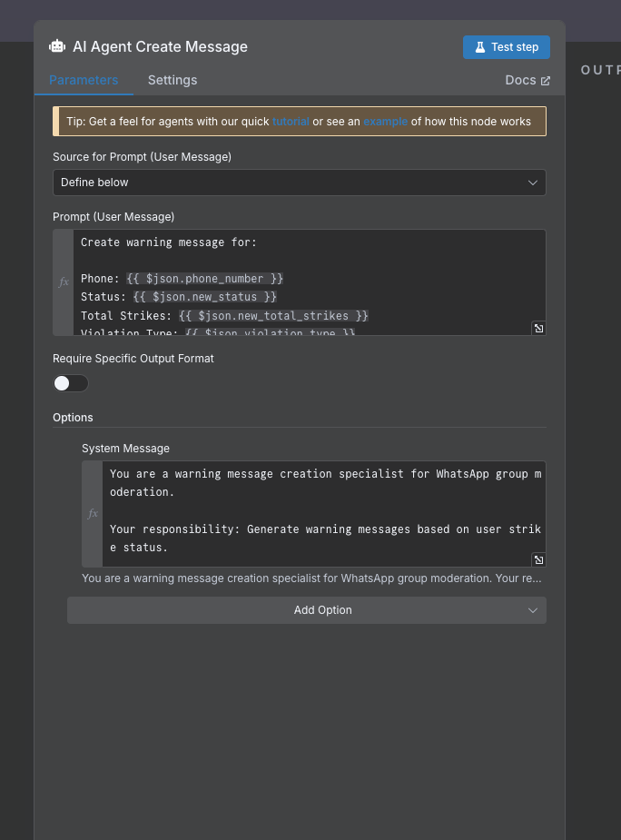This screenshot has height=840, width=621.
Task: Click the AI Agent Create Message title
Action: [x=160, y=47]
